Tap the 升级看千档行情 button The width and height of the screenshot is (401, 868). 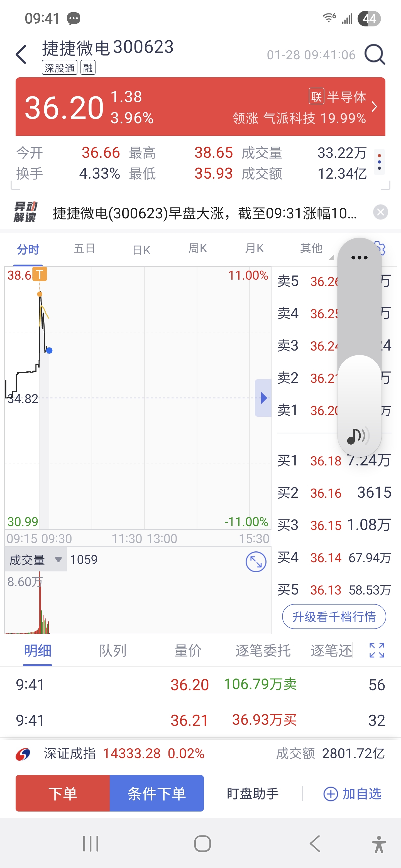334,617
